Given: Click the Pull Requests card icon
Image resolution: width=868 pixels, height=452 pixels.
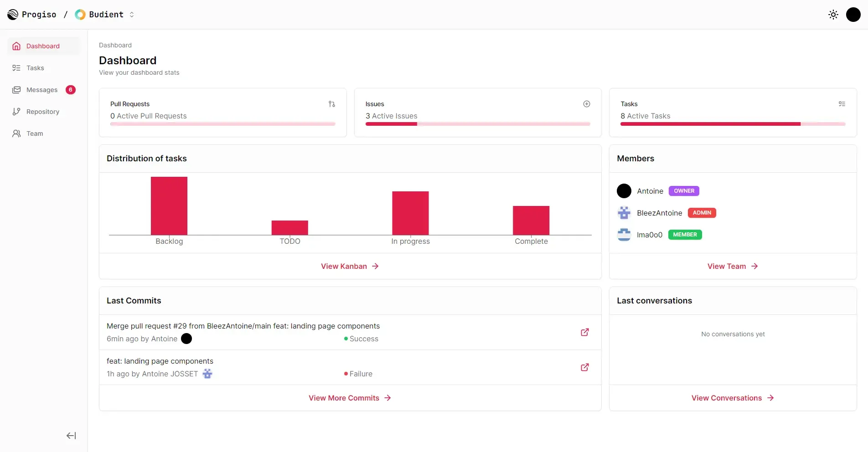Looking at the screenshot, I should pos(331,104).
